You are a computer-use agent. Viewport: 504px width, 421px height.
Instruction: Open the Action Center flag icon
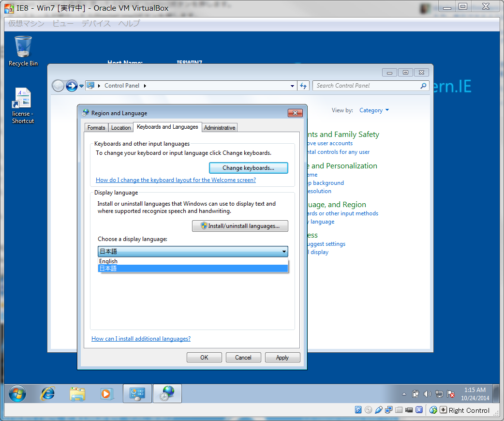pyautogui.click(x=451, y=394)
